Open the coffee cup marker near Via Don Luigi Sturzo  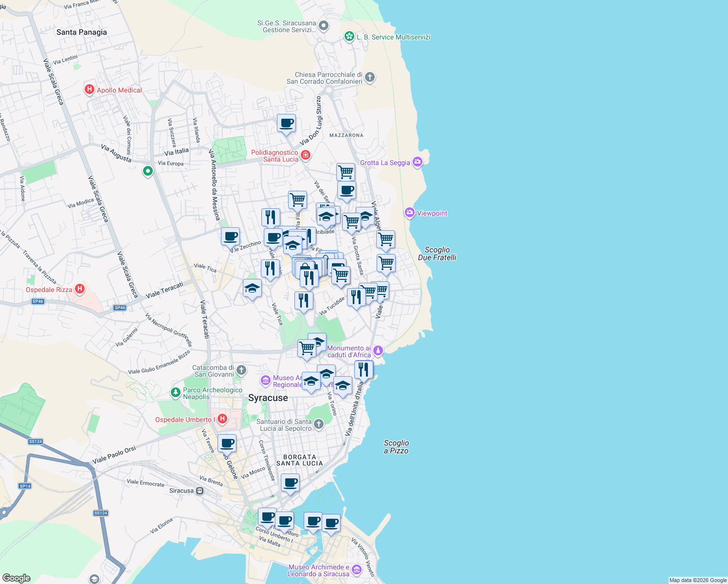286,124
